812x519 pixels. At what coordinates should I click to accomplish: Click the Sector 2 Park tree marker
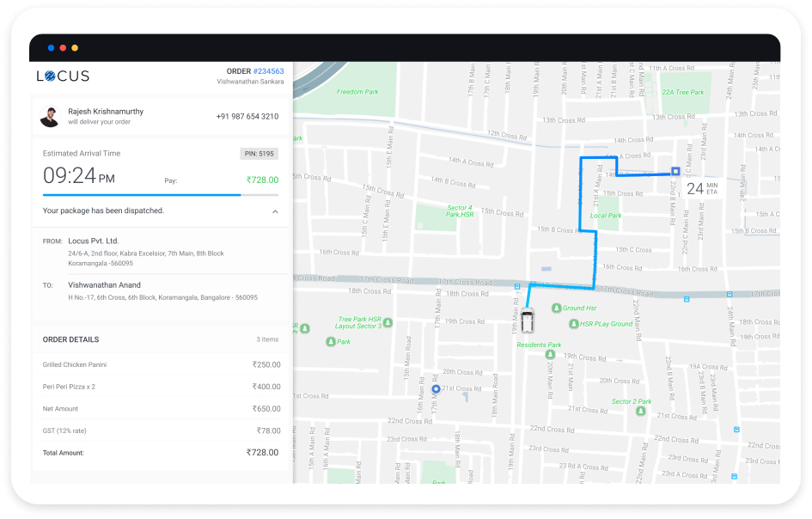pyautogui.click(x=639, y=412)
